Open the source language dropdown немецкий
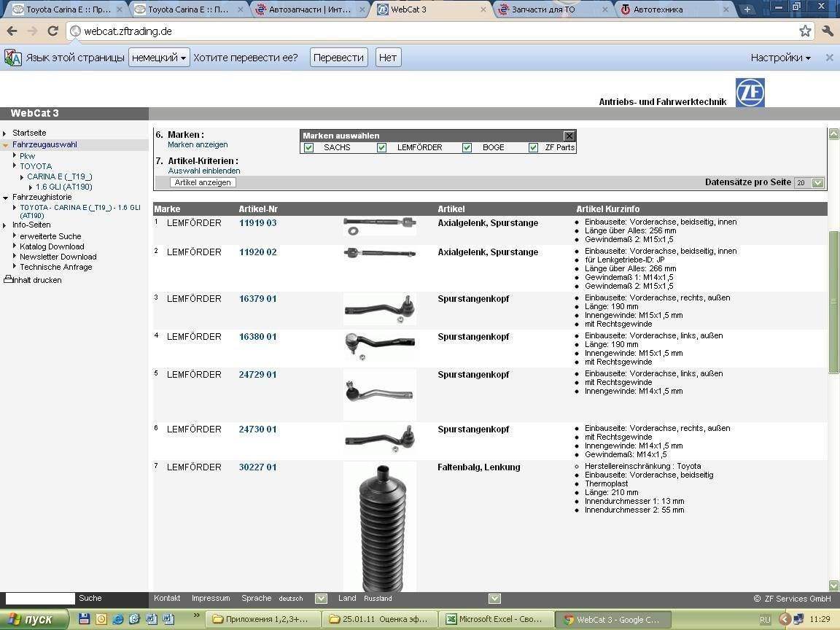 tap(158, 58)
